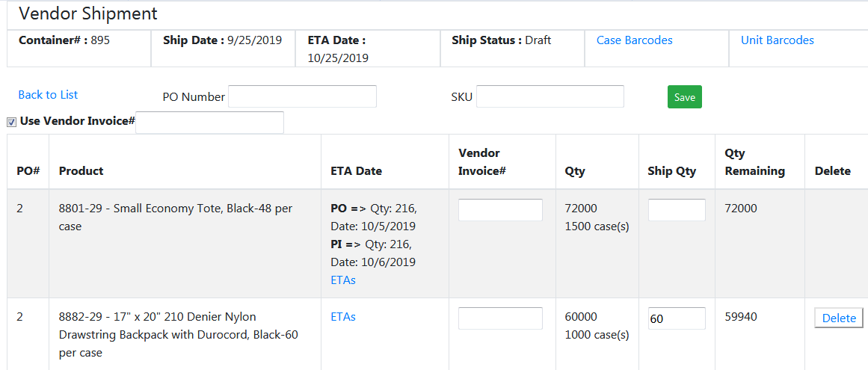Click Ship Qty field for Small Economy Tote
Viewport: 868px width, 370px height.
pyautogui.click(x=676, y=210)
